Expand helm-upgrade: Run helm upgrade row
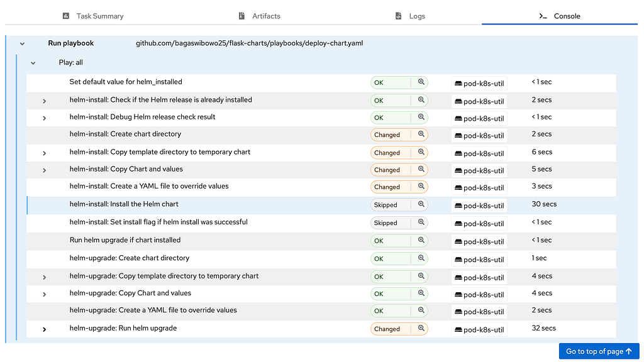This screenshot has width=644, height=362. [x=45, y=329]
